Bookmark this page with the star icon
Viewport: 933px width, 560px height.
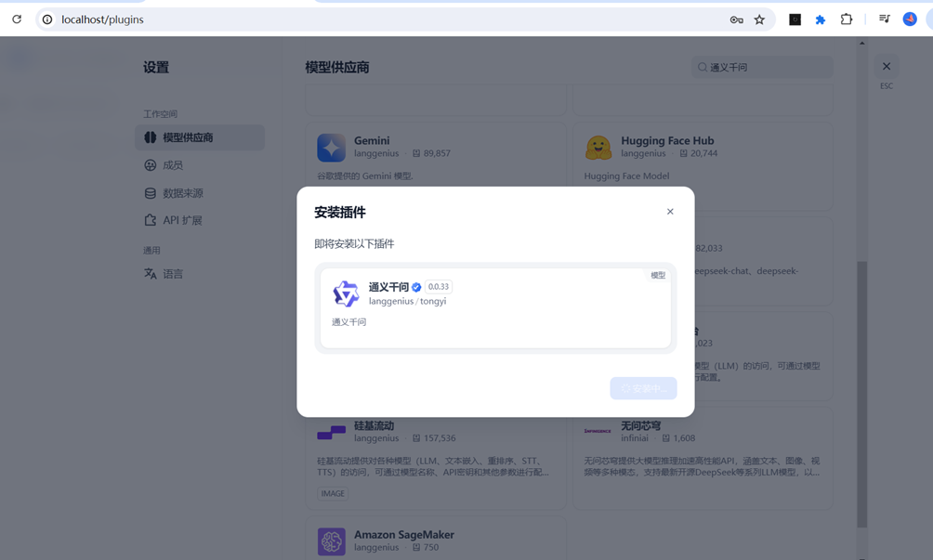click(x=759, y=20)
